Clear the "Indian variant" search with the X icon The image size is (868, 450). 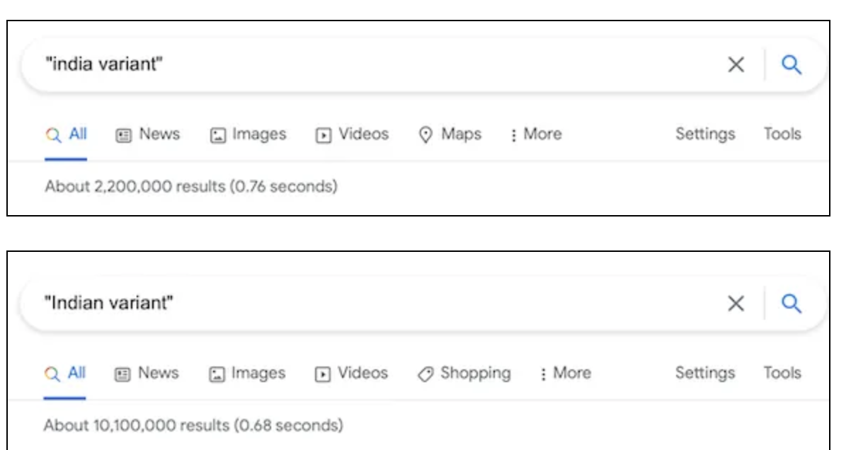click(x=736, y=304)
